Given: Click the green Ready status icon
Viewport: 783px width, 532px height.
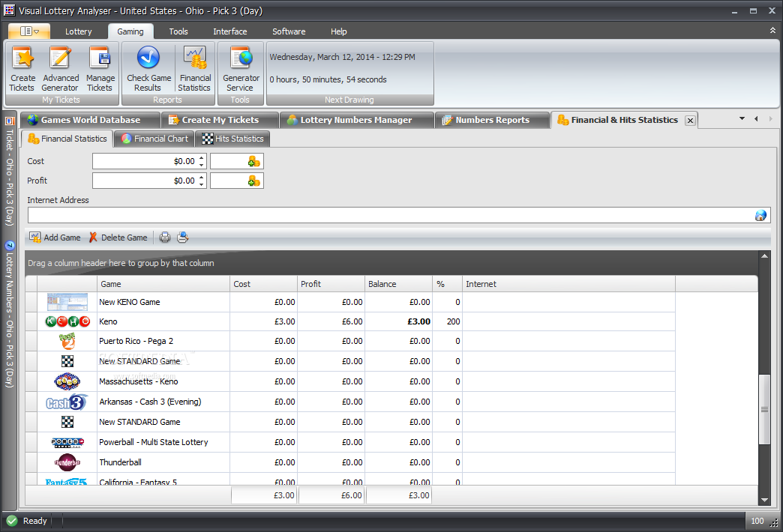Looking at the screenshot, I should [x=12, y=521].
